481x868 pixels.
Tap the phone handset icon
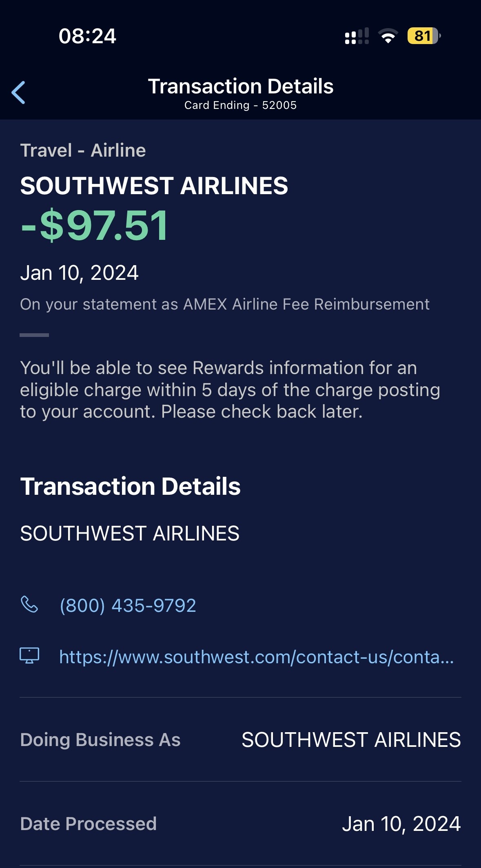coord(29,604)
